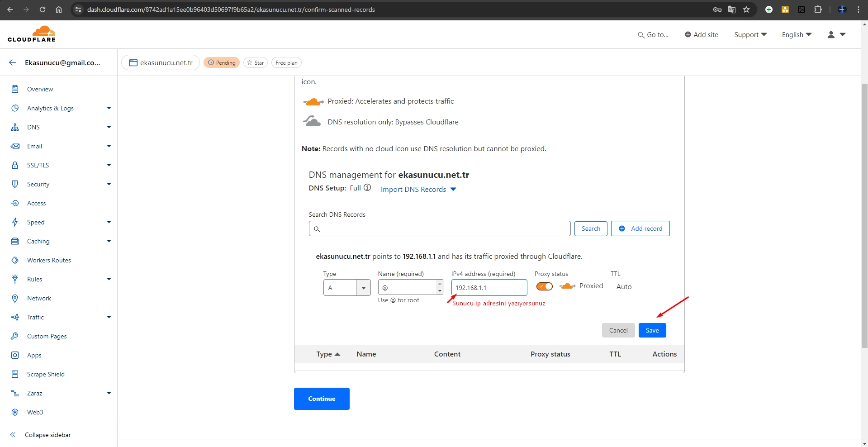Click the blue Continue button
The image size is (868, 447).
point(322,399)
